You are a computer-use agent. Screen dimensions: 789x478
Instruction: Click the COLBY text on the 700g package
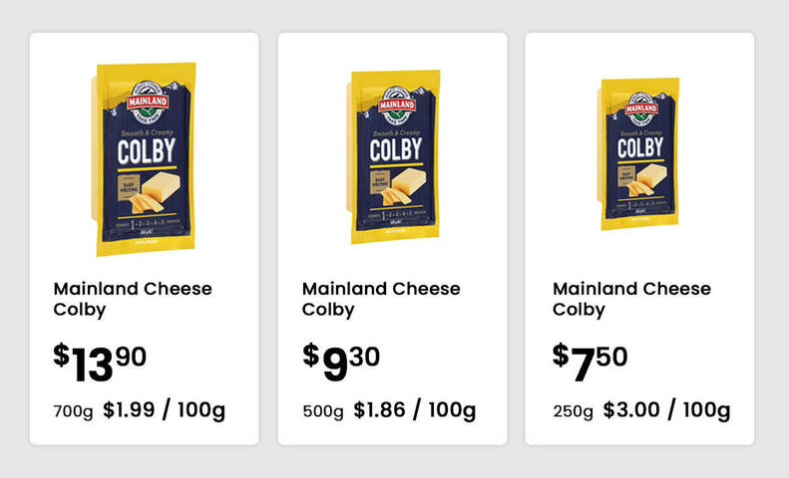(x=146, y=151)
